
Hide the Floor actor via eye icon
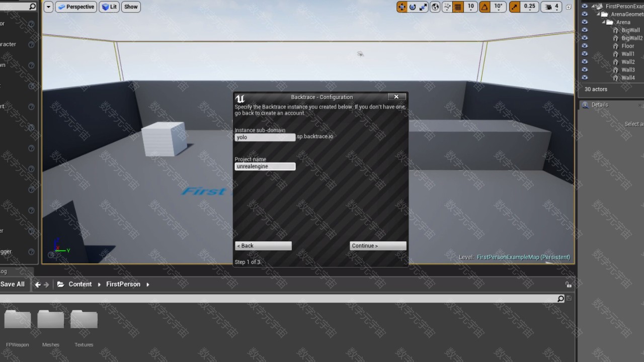585,46
